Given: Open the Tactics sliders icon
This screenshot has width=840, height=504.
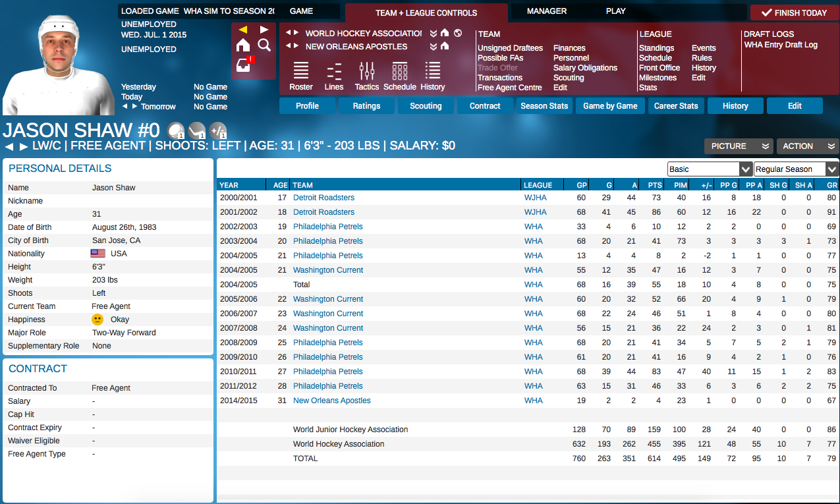Looking at the screenshot, I should [366, 76].
